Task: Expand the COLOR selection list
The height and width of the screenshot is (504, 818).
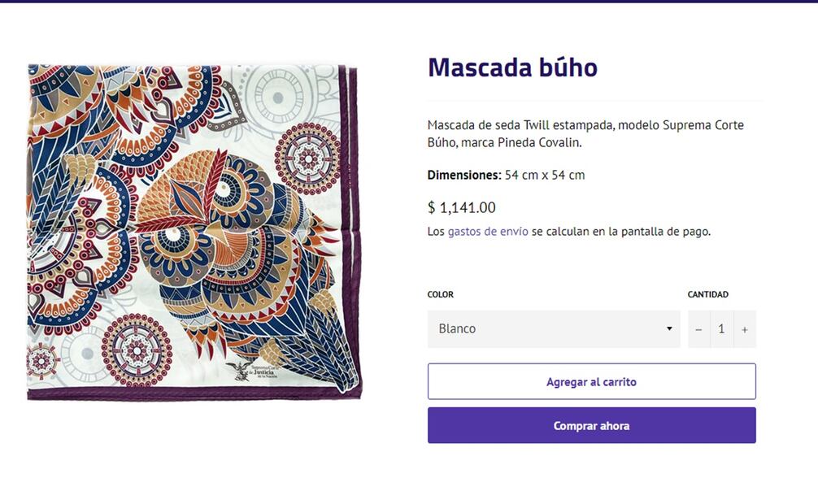Action: pos(553,328)
